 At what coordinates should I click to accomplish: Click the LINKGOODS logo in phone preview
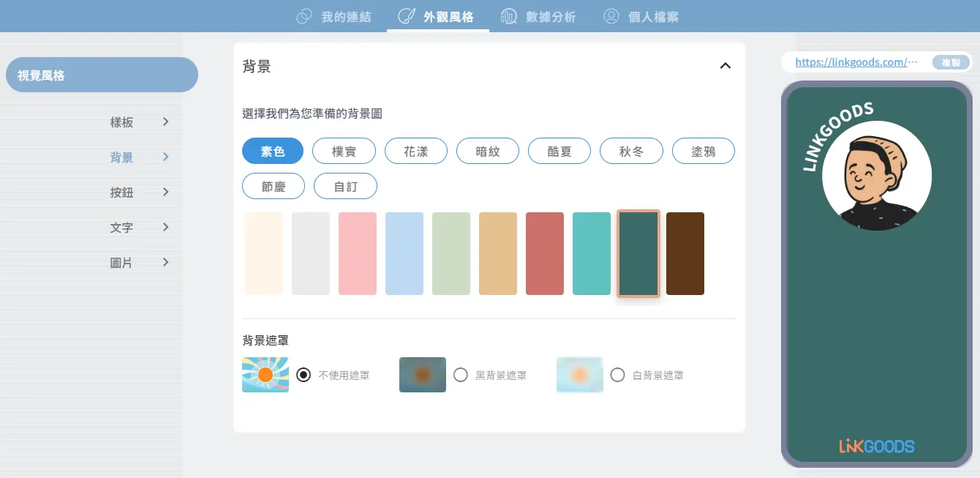(x=877, y=445)
